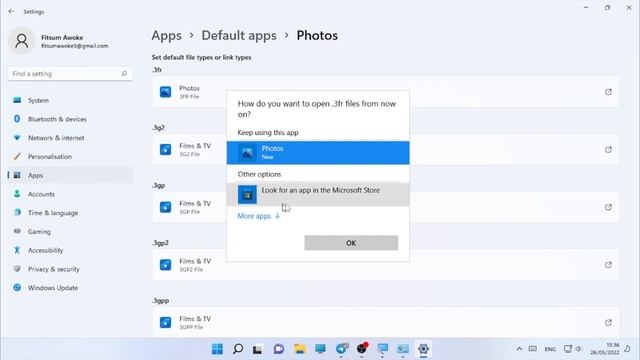Viewport: 640px width, 360px height.
Task: Open the Windows Start menu
Action: click(x=217, y=349)
